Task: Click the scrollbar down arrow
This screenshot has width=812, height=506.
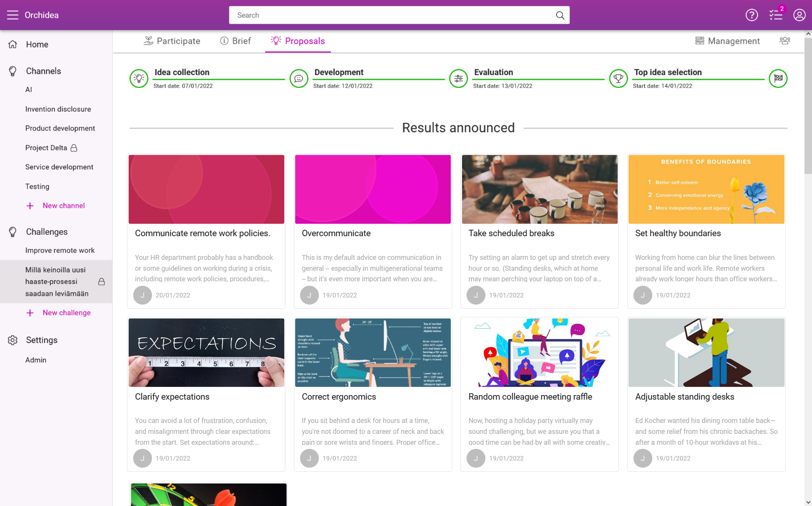Action: [x=808, y=502]
